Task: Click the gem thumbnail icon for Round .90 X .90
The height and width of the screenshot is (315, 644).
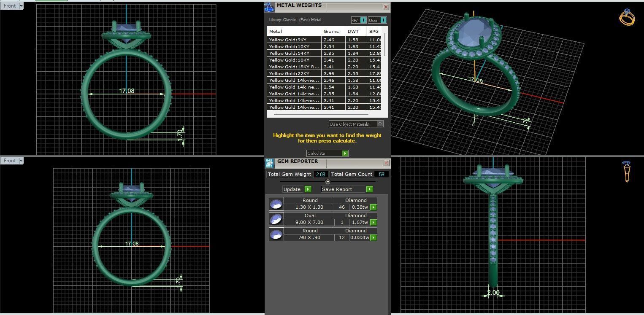Action: (276, 234)
